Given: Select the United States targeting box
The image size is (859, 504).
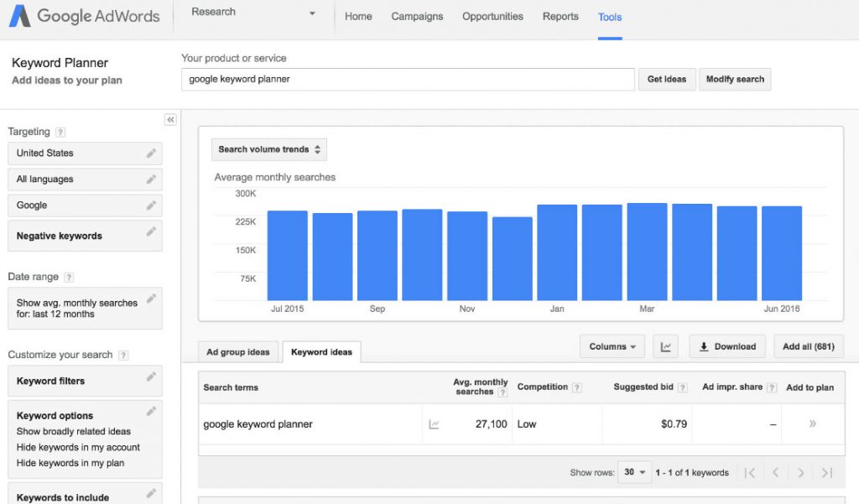Looking at the screenshot, I should pyautogui.click(x=85, y=153).
